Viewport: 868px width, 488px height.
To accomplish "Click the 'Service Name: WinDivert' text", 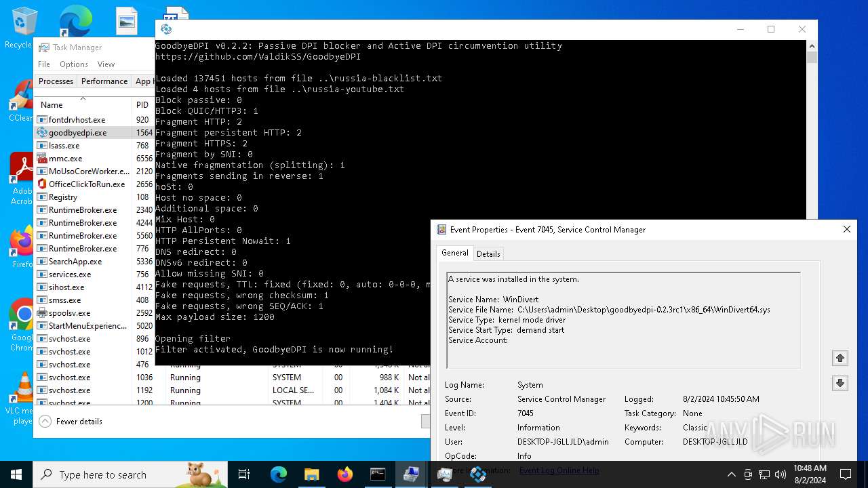I will 492,300.
